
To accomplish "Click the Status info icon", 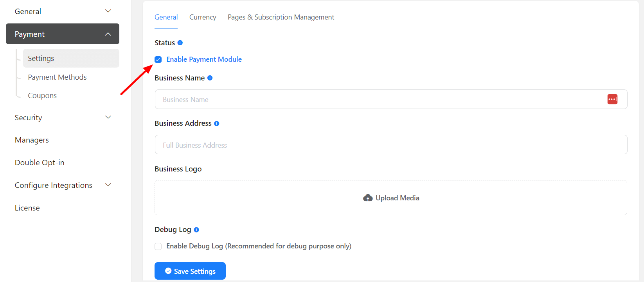I will click(180, 43).
